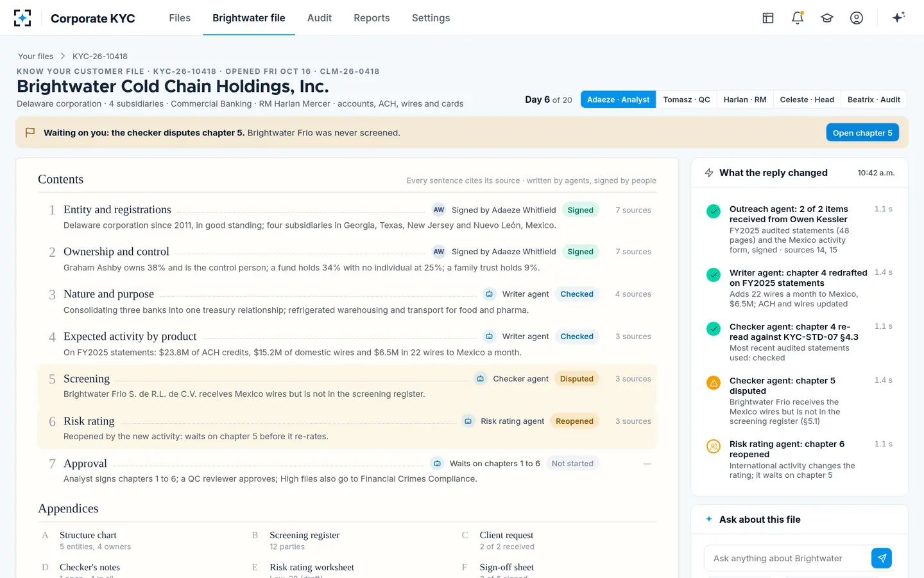Open the Reports tab
The image size is (924, 578).
coord(372,18)
